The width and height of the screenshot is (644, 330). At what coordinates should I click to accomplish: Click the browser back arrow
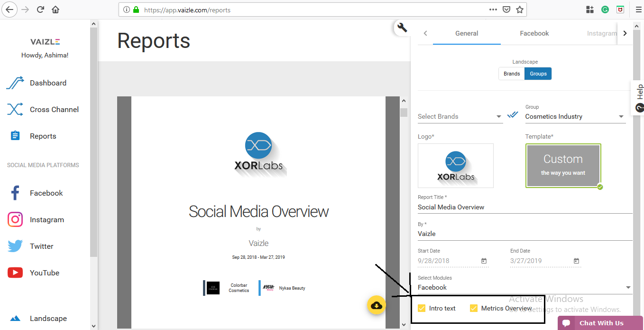(10, 9)
